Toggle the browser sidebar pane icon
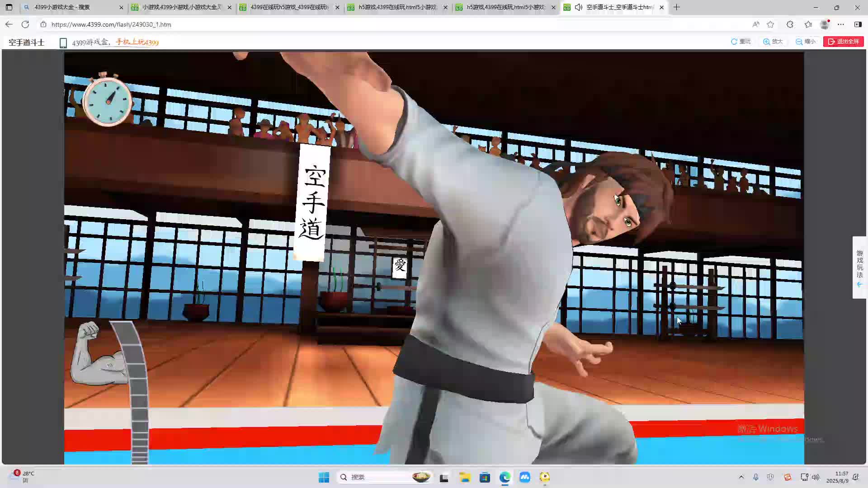Screen dimensions: 868x488 (x=858, y=24)
